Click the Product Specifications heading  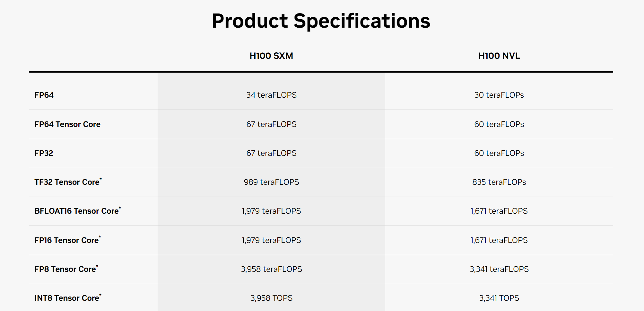click(x=321, y=21)
